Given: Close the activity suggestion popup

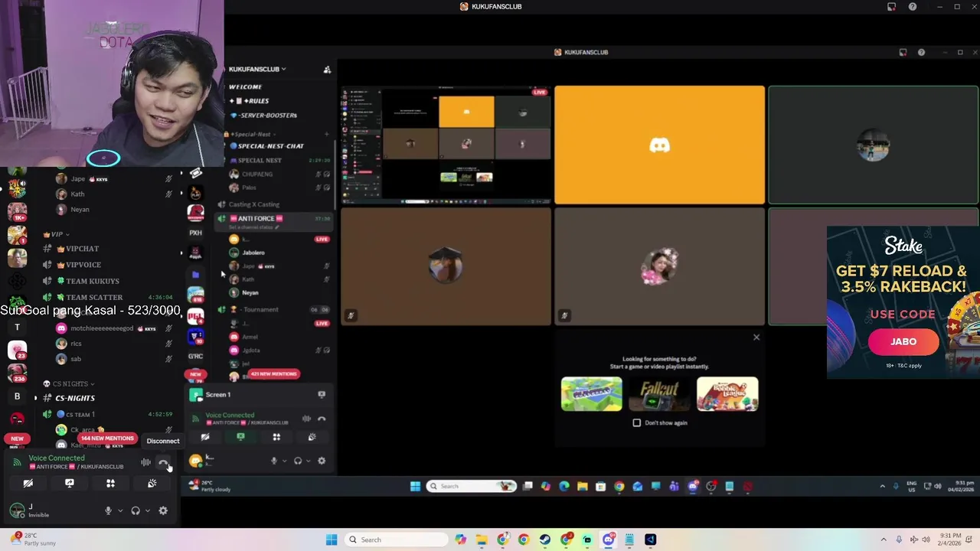Looking at the screenshot, I should [x=756, y=337].
